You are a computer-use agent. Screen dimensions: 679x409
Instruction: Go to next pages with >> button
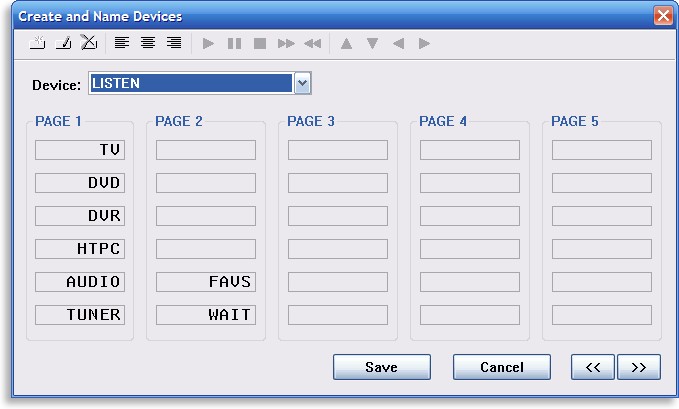pyautogui.click(x=639, y=367)
